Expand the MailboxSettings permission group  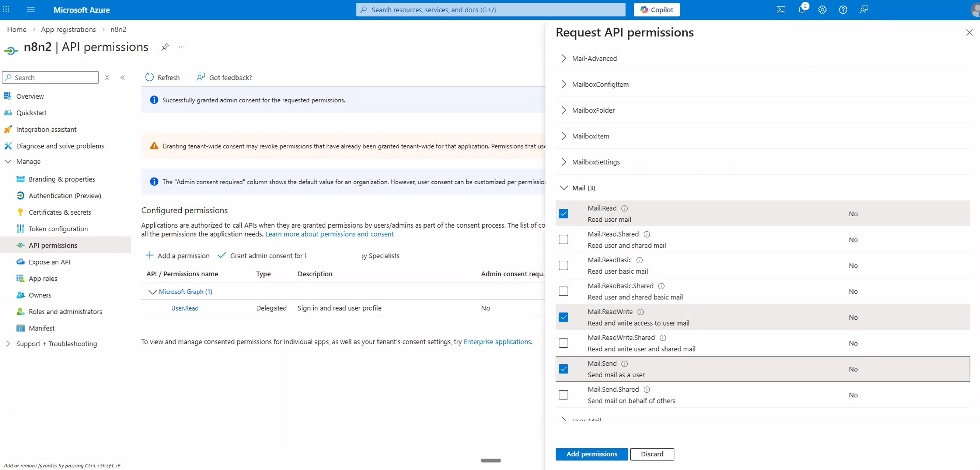pyautogui.click(x=564, y=162)
